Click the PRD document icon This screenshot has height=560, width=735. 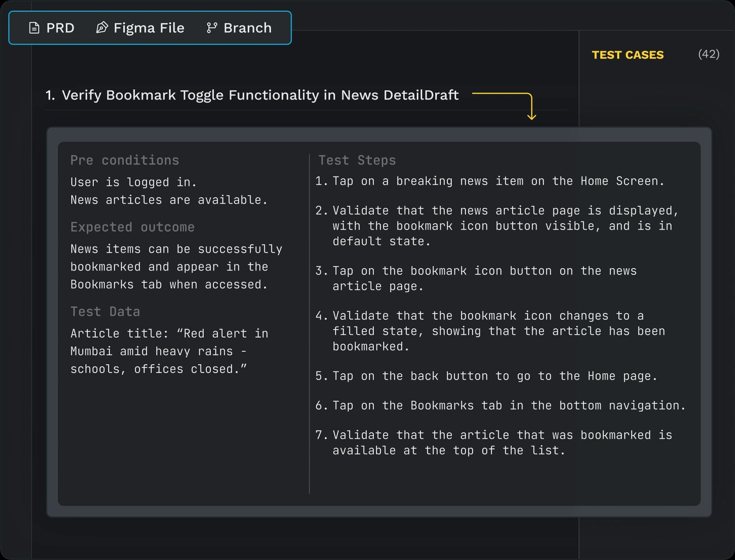point(34,28)
